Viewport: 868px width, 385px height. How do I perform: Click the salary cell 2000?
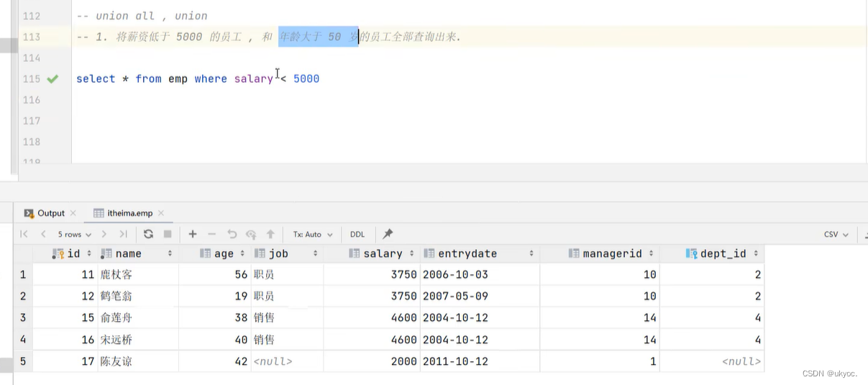click(372, 361)
